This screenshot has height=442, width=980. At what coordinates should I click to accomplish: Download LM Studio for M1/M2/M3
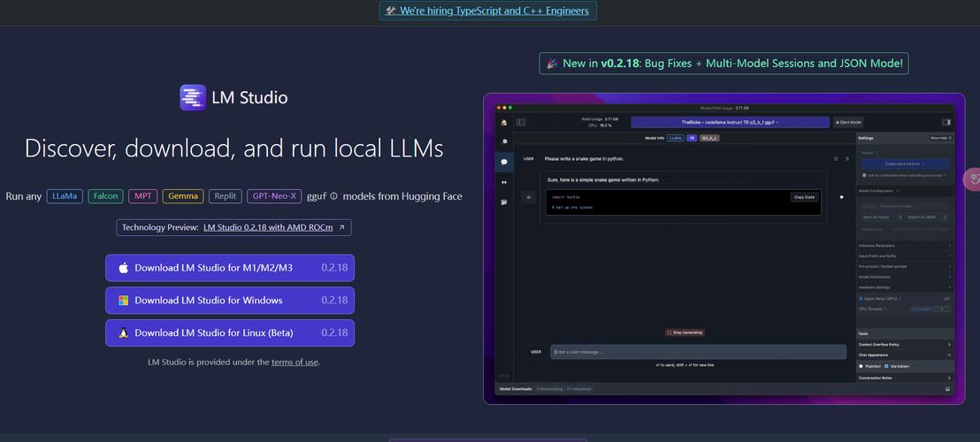(230, 268)
